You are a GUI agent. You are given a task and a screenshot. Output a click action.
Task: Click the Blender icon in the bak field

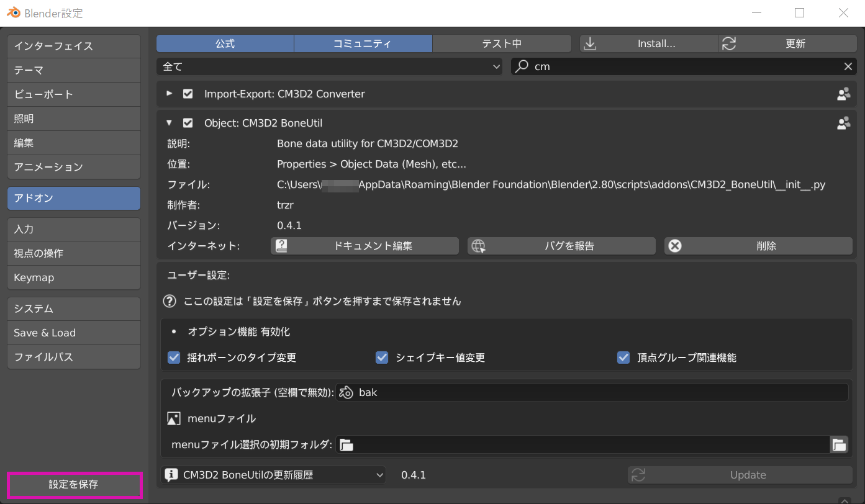click(346, 392)
